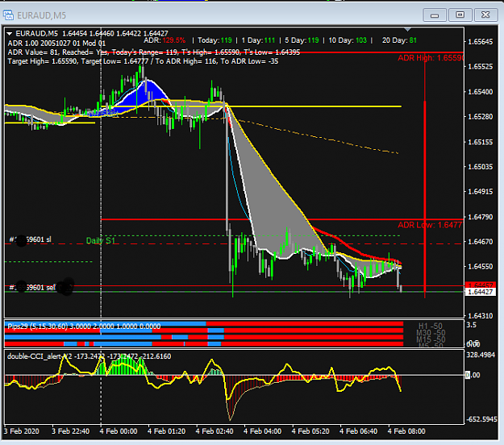Click the Today: 119 range value
This screenshot has height=445, width=504.
pos(215,40)
